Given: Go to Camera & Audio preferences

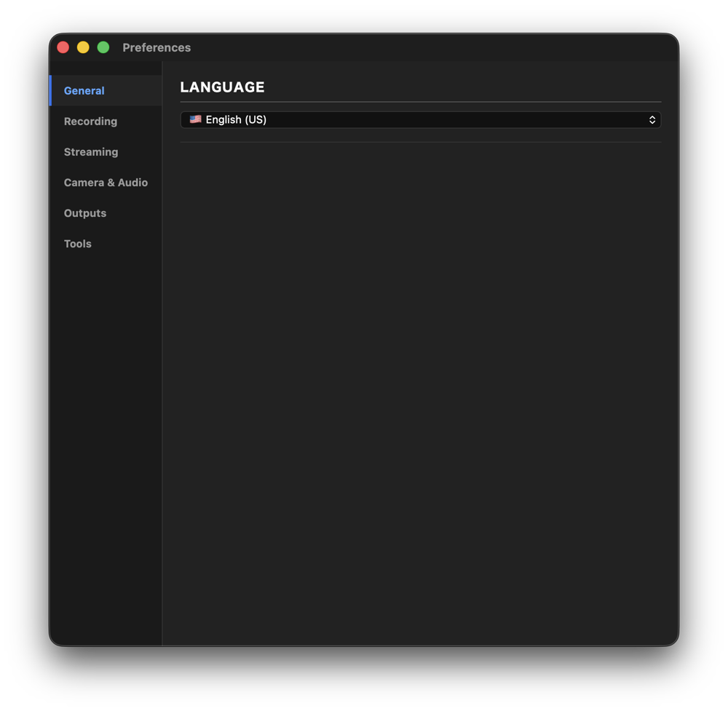Looking at the screenshot, I should [x=106, y=183].
